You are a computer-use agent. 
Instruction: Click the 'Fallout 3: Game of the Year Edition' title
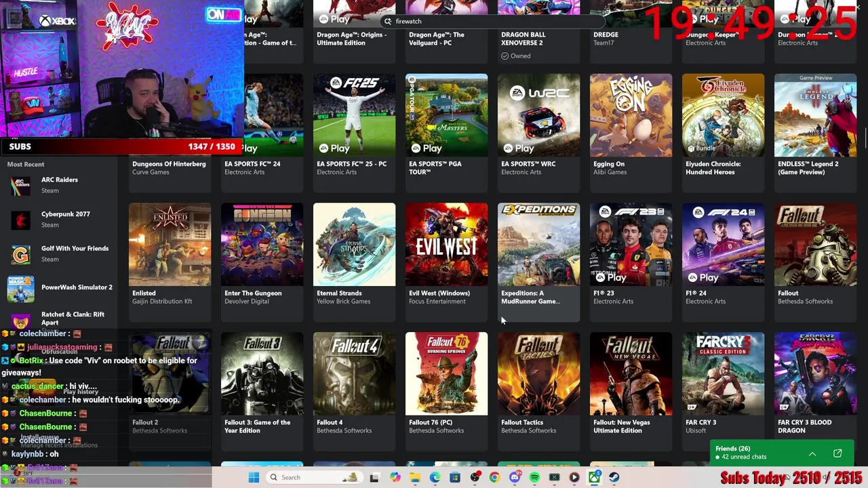(257, 426)
